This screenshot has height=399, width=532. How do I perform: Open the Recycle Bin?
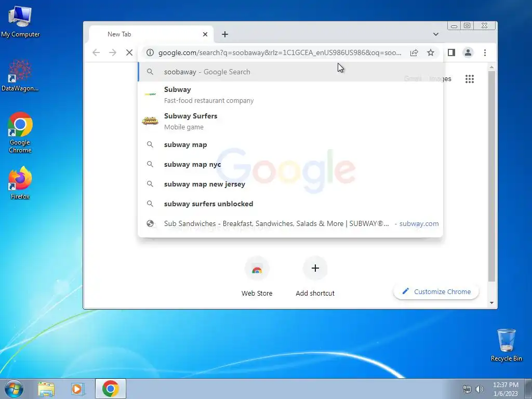[506, 345]
